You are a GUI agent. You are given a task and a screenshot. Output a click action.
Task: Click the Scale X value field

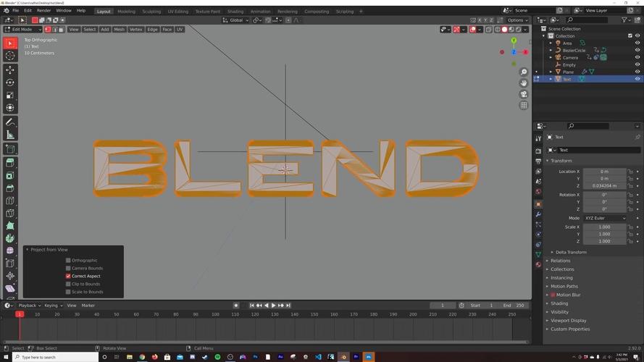605,227
